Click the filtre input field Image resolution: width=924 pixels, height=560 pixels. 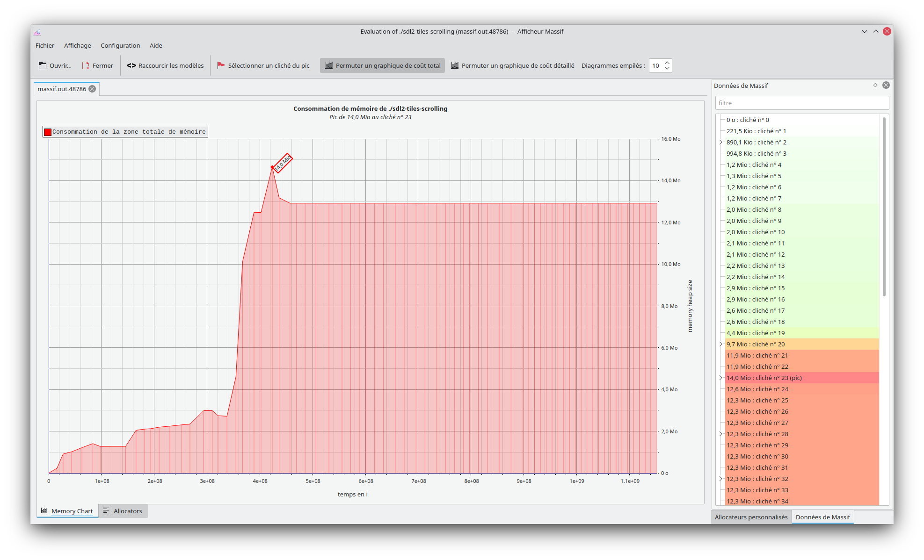(801, 103)
